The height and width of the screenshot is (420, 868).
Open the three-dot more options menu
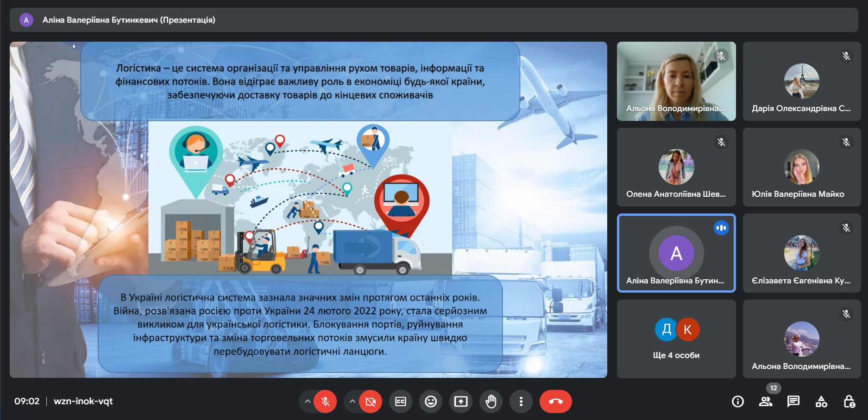(x=521, y=401)
